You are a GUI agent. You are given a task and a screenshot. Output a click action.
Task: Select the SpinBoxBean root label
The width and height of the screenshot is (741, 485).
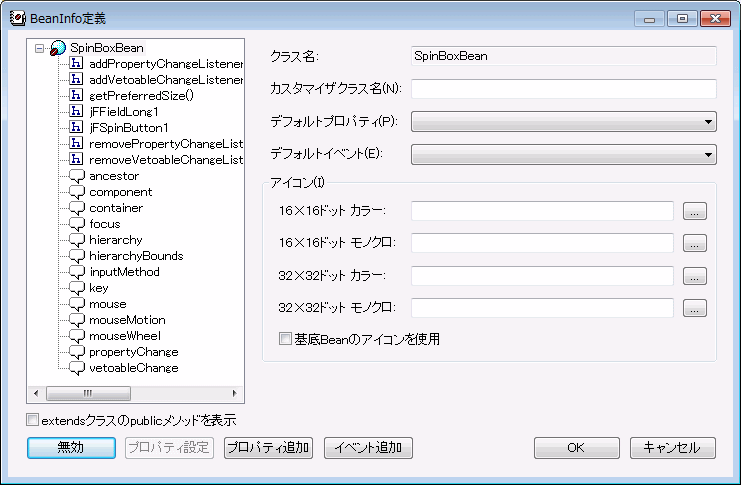pos(107,48)
